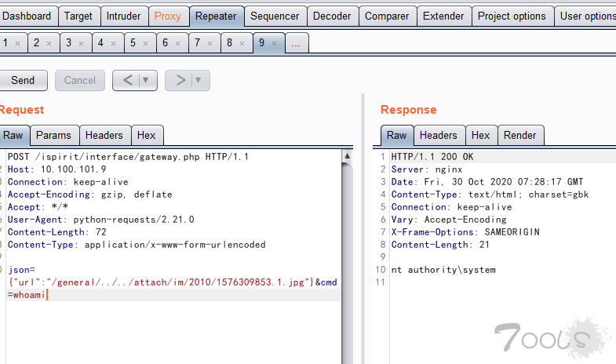Image resolution: width=616 pixels, height=364 pixels.
Task: Close Repeater tab 3 with its x
Action: coord(82,44)
